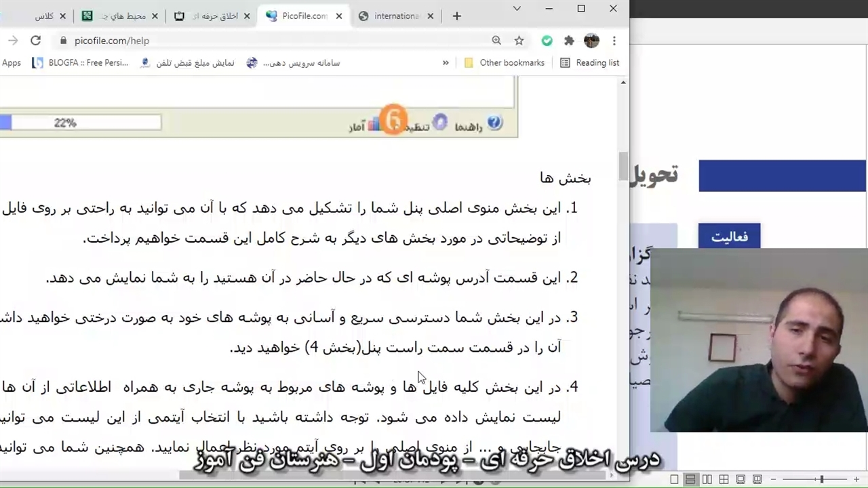Open Chrome's three-dot menu
The image size is (868, 488).
pyautogui.click(x=614, y=41)
